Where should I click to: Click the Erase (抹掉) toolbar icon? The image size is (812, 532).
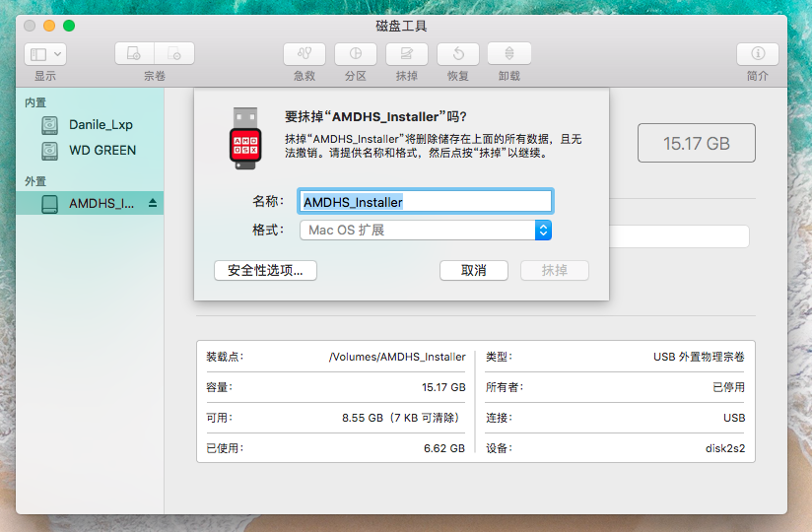(407, 54)
